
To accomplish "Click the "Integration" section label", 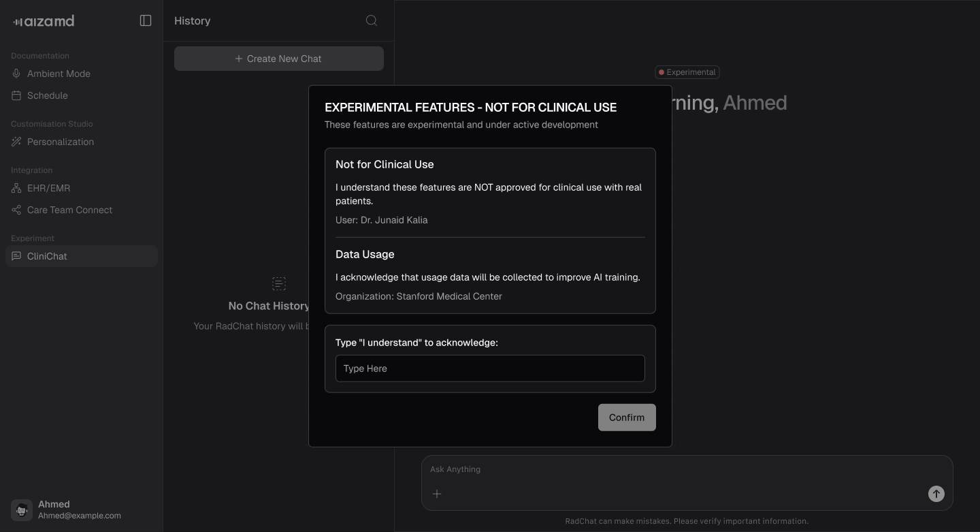I will tap(31, 170).
